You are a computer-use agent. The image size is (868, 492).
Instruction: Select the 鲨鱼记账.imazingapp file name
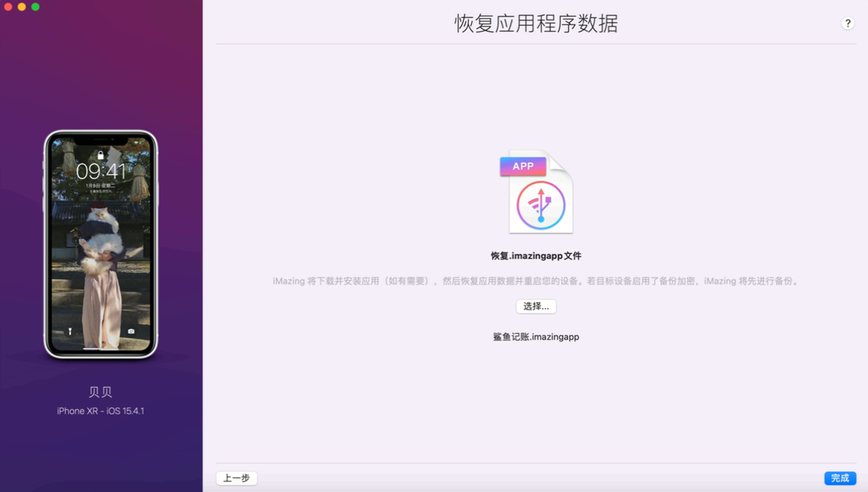pyautogui.click(x=535, y=337)
